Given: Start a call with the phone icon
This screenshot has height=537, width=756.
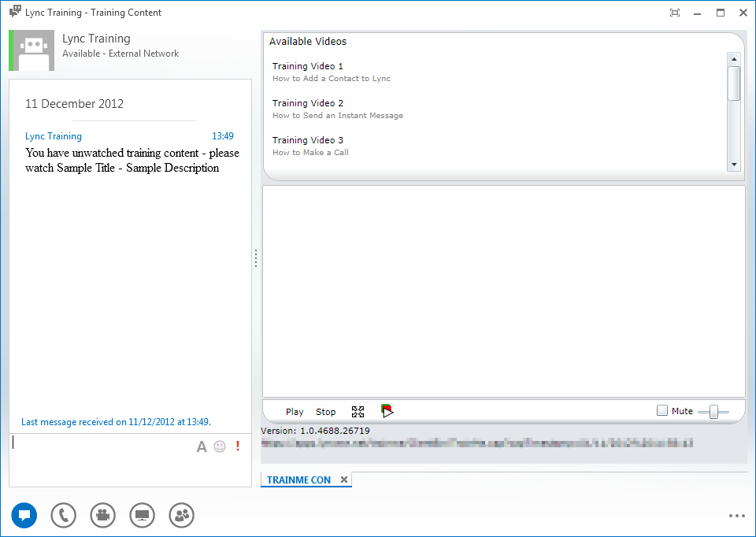Looking at the screenshot, I should point(64,515).
